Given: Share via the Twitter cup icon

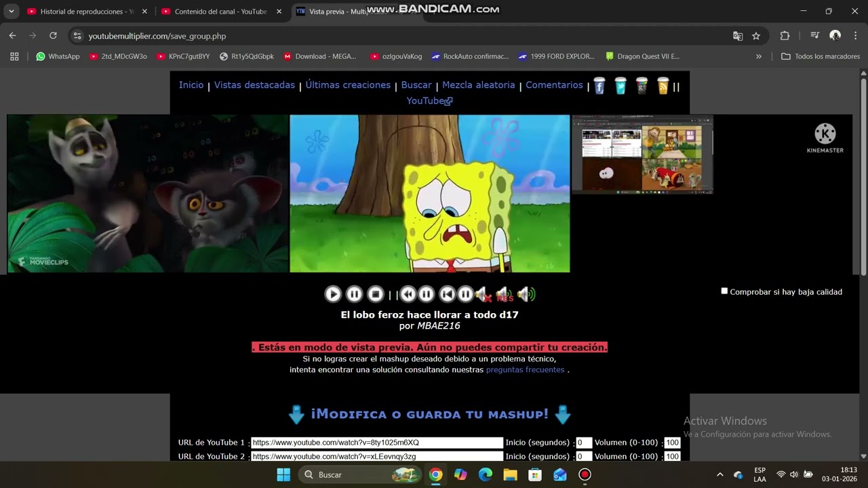Looking at the screenshot, I should click(x=620, y=85).
